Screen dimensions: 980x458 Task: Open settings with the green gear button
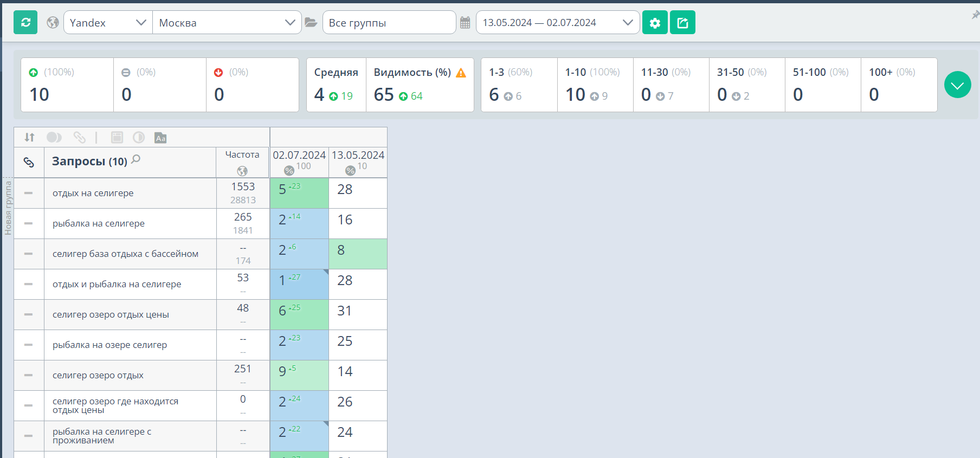pos(655,23)
